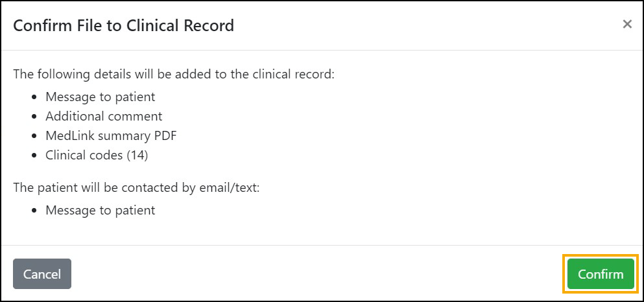The image size is (644, 302).
Task: Click the empty footer space between Cancel and Confirm
Action: point(318,274)
